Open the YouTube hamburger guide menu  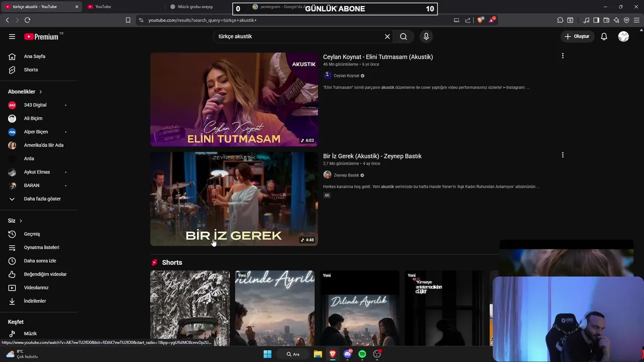12,37
